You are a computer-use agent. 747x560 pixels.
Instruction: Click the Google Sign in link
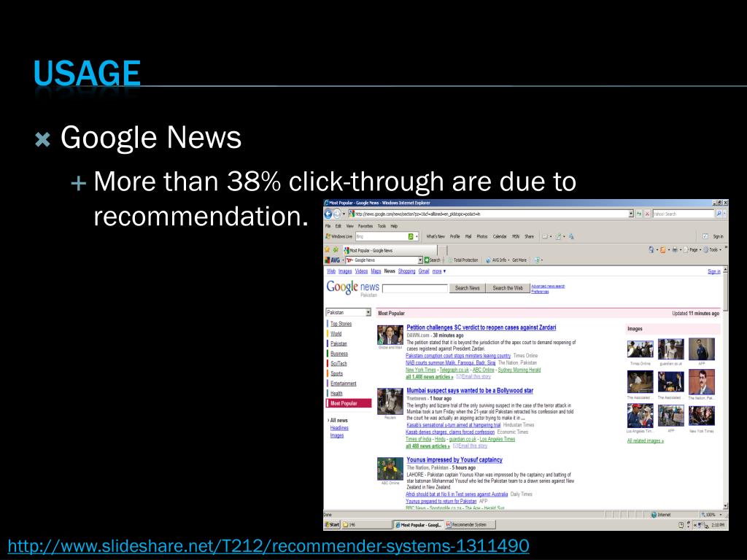tap(713, 271)
